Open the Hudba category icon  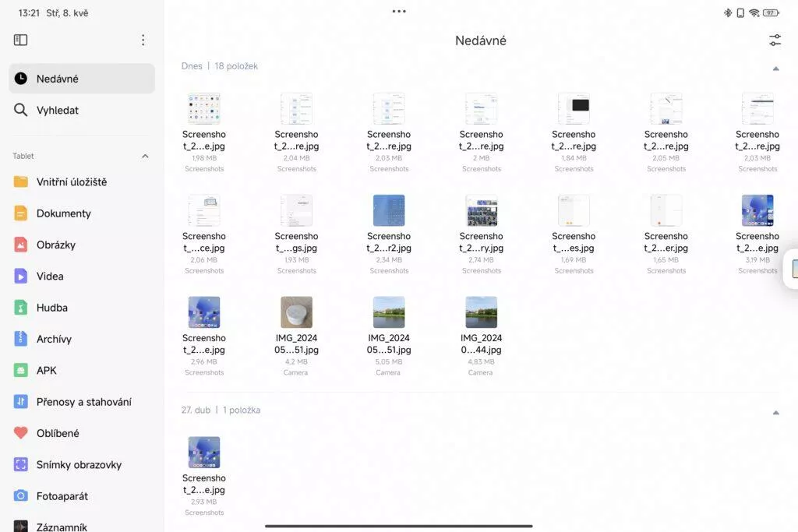(x=20, y=308)
